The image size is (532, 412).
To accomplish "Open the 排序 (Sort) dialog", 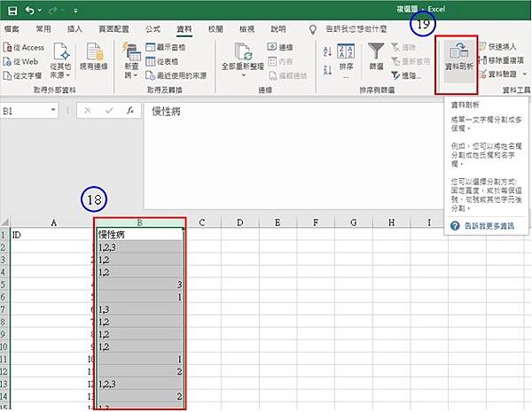I will [346, 58].
